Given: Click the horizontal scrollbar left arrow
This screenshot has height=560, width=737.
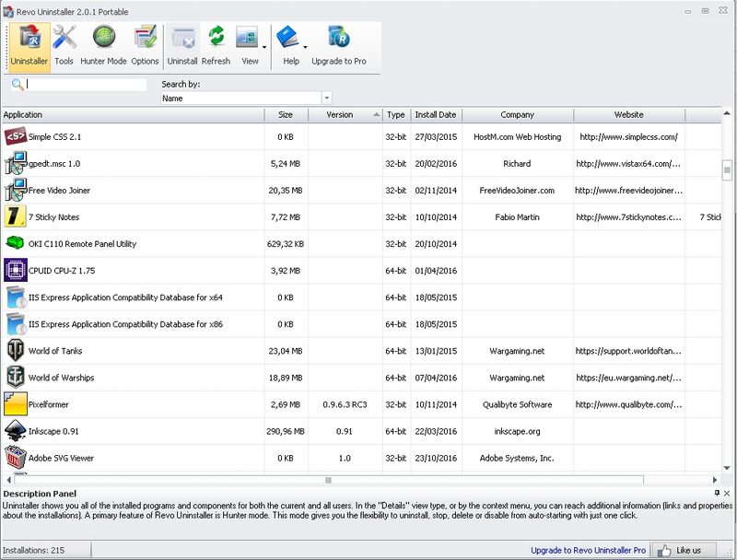Looking at the screenshot, I should point(8,480).
